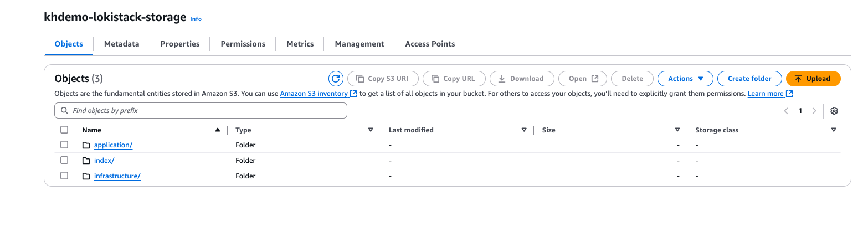Click the folder icon beside infrastructure/
This screenshot has width=868, height=231.
[86, 176]
